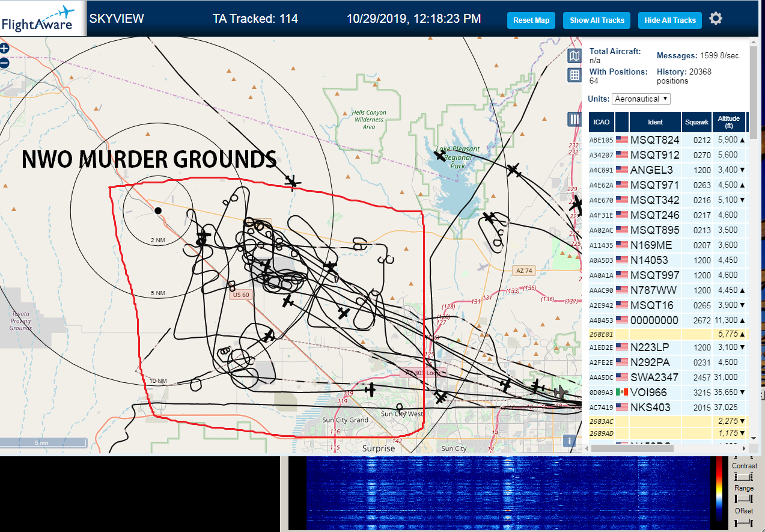Zoom in the map with plus icon
Viewport: 765px width, 532px height.
pos(4,49)
